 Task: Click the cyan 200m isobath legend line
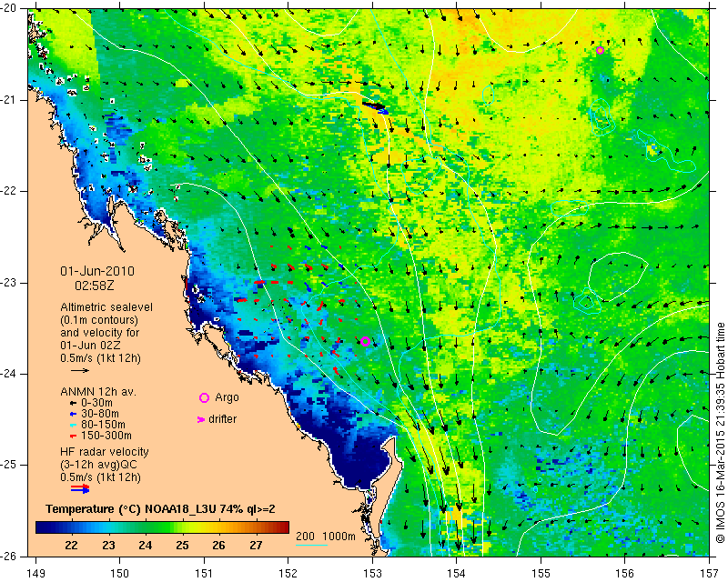point(311,545)
